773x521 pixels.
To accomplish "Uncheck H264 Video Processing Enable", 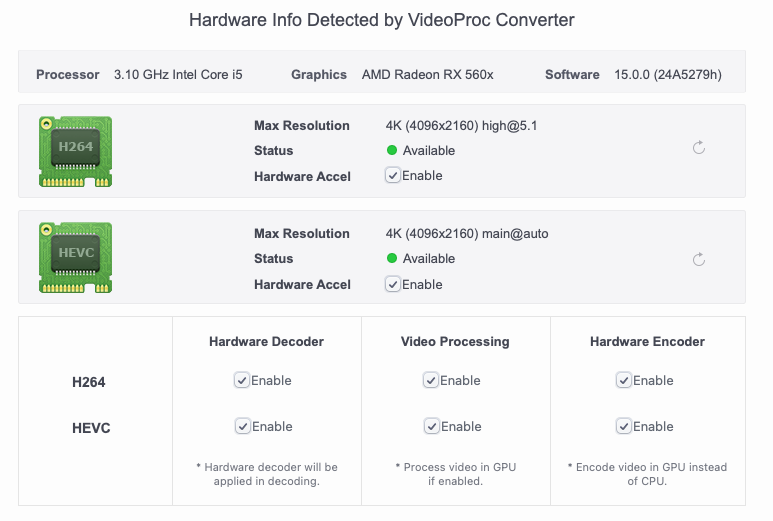I will click(x=430, y=381).
